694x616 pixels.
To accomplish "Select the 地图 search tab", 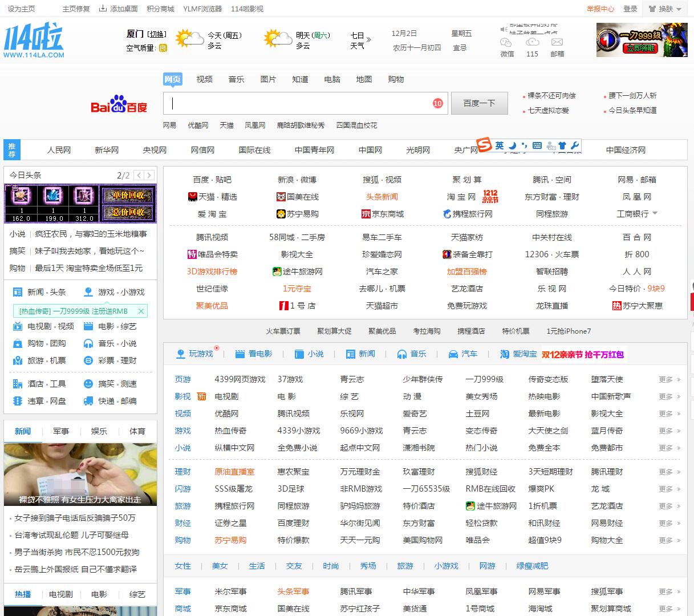I will 364,79.
